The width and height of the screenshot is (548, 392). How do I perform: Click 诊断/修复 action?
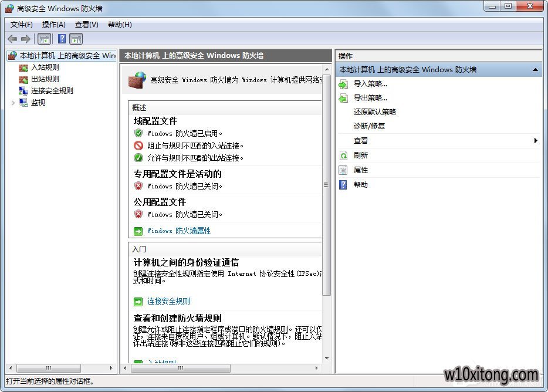369,126
